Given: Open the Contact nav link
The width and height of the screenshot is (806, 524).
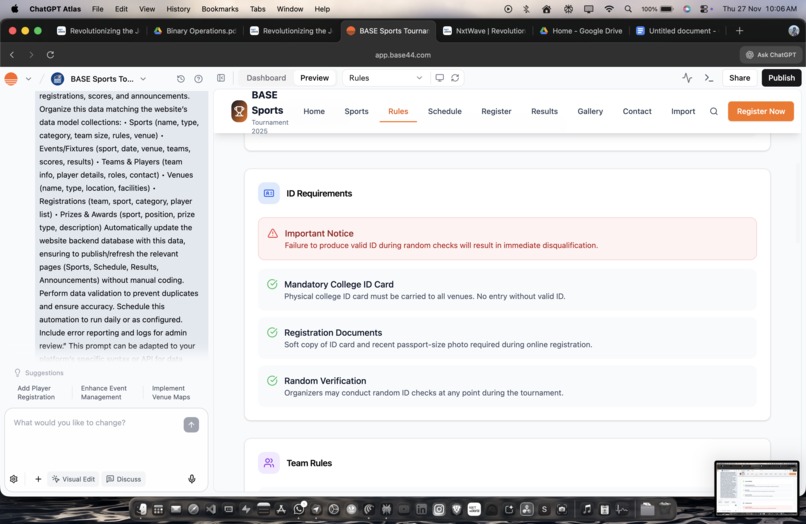Looking at the screenshot, I should point(637,111).
